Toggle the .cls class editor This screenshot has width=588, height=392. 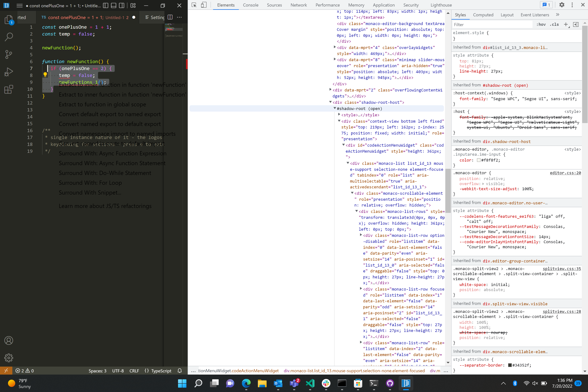554,24
